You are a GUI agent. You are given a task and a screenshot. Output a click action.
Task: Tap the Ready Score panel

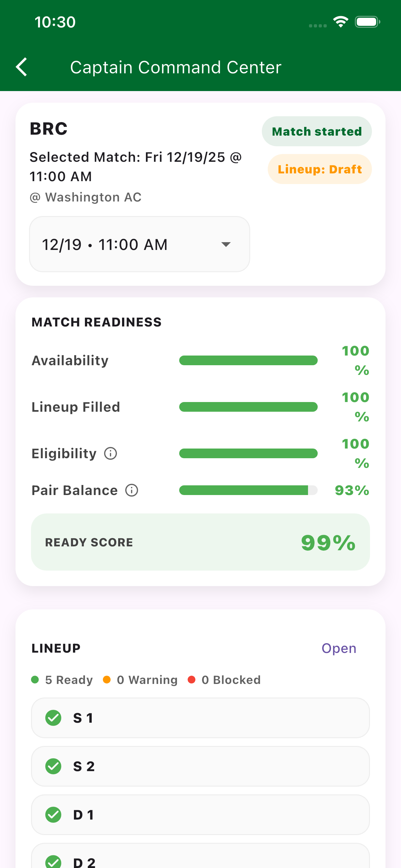[200, 542]
